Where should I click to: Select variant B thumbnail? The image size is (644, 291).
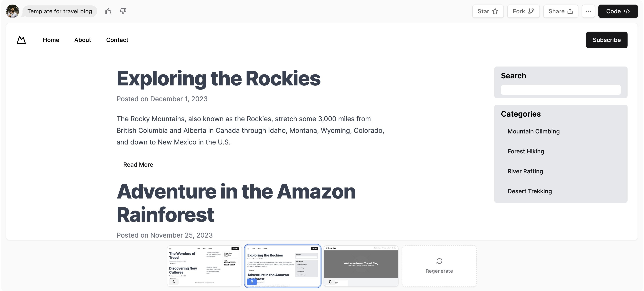[x=283, y=266]
